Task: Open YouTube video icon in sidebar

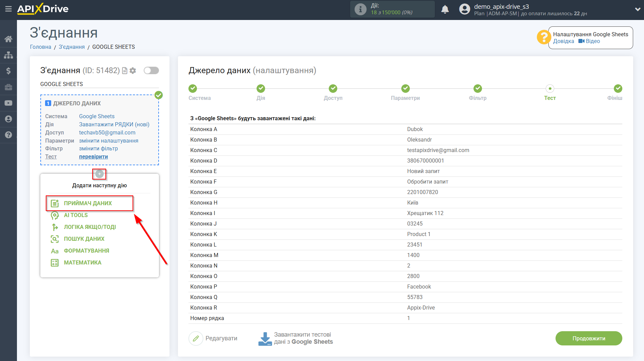Action: tap(8, 103)
